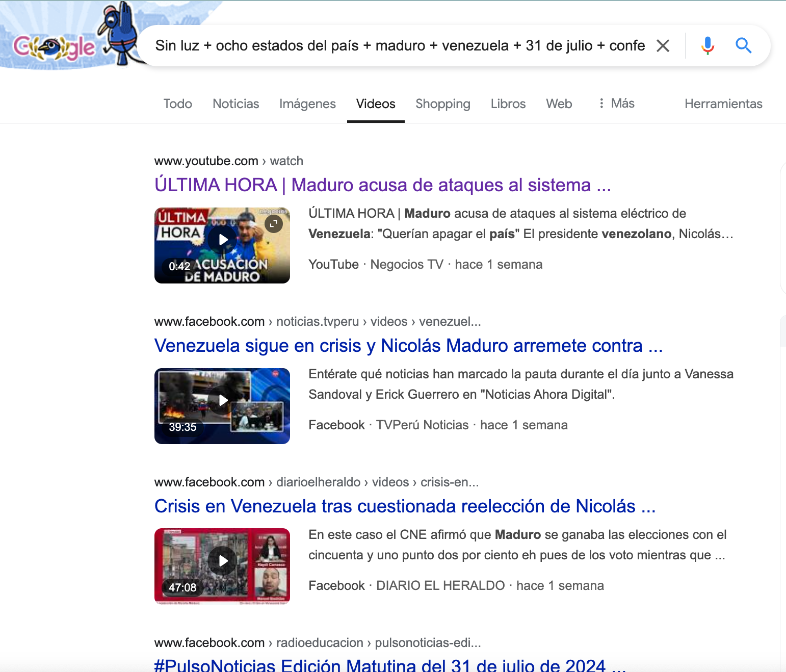This screenshot has width=786, height=672.
Task: Open Herramientas search tools
Action: pyautogui.click(x=723, y=104)
